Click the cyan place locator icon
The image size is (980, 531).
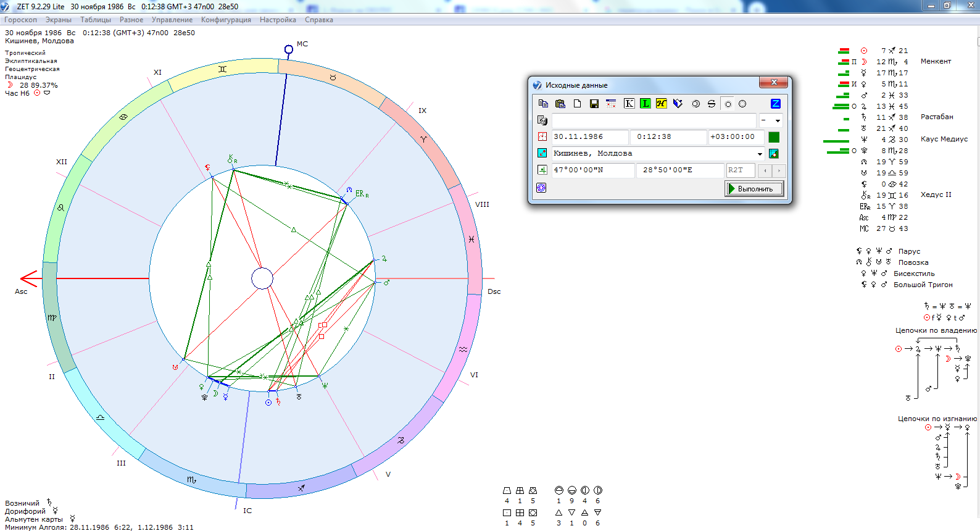pos(542,153)
